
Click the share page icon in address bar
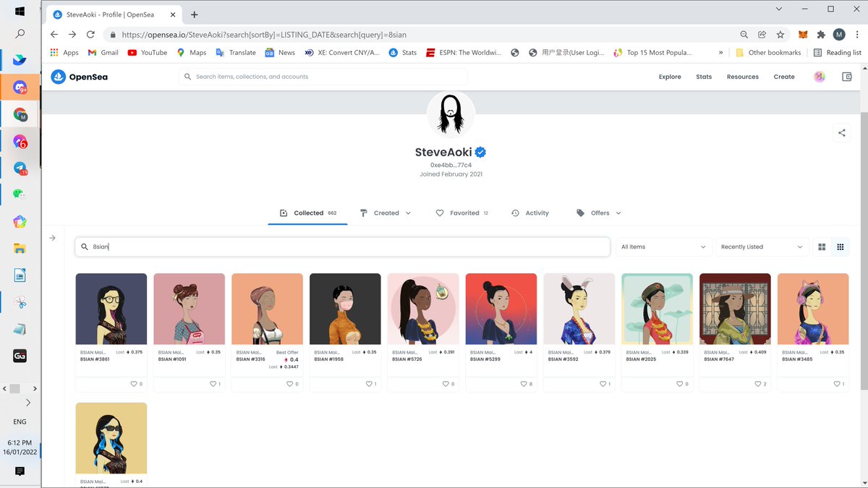762,34
